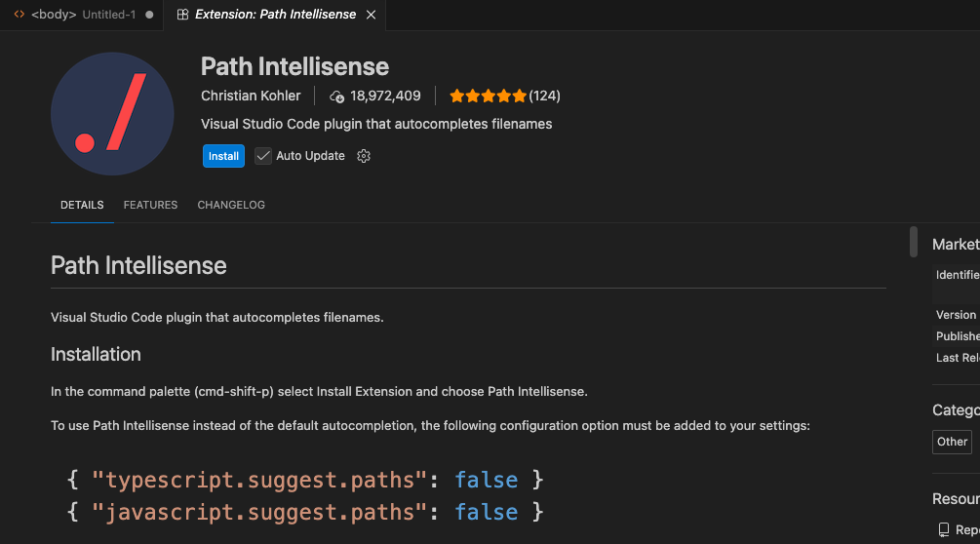
Task: Click the Version label in Marketplace sidebar
Action: [x=956, y=315]
